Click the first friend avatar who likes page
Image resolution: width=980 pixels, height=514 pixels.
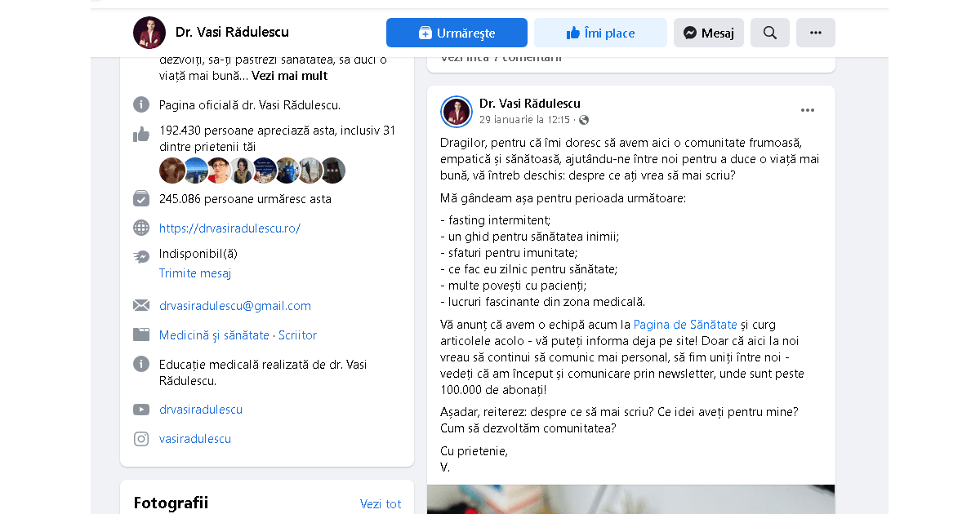point(172,171)
